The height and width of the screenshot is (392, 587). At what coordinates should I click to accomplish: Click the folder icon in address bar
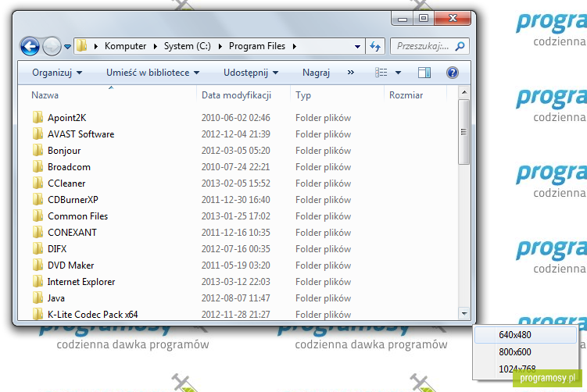click(x=81, y=46)
